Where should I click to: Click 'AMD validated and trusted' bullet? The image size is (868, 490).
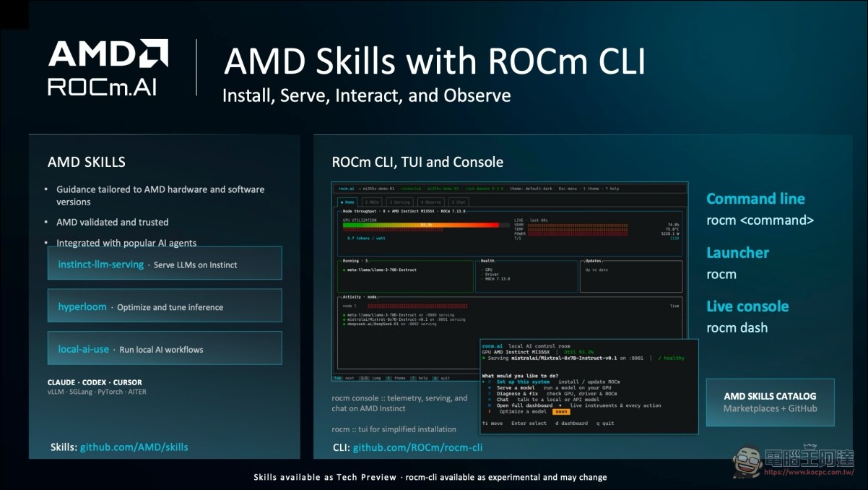pyautogui.click(x=112, y=222)
